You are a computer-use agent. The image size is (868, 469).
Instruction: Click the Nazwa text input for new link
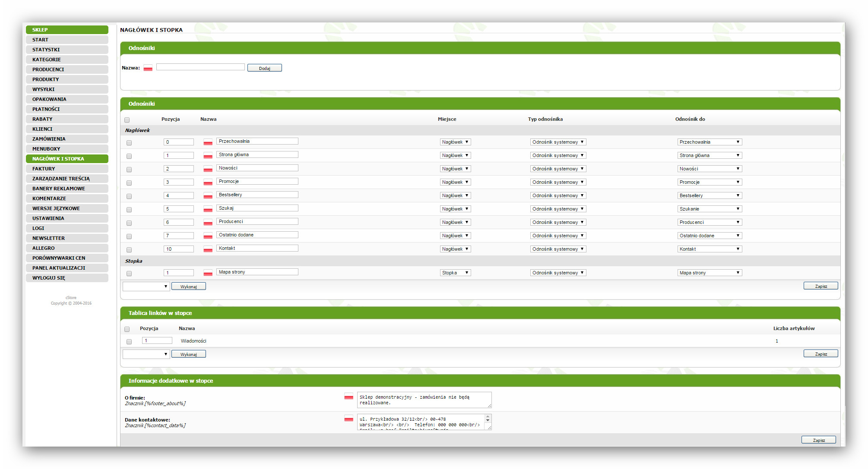click(200, 67)
